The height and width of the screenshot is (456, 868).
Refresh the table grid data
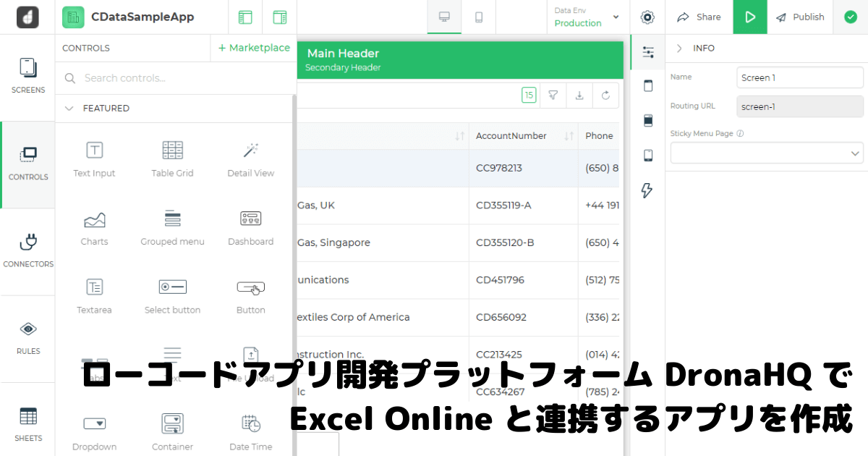coord(605,95)
